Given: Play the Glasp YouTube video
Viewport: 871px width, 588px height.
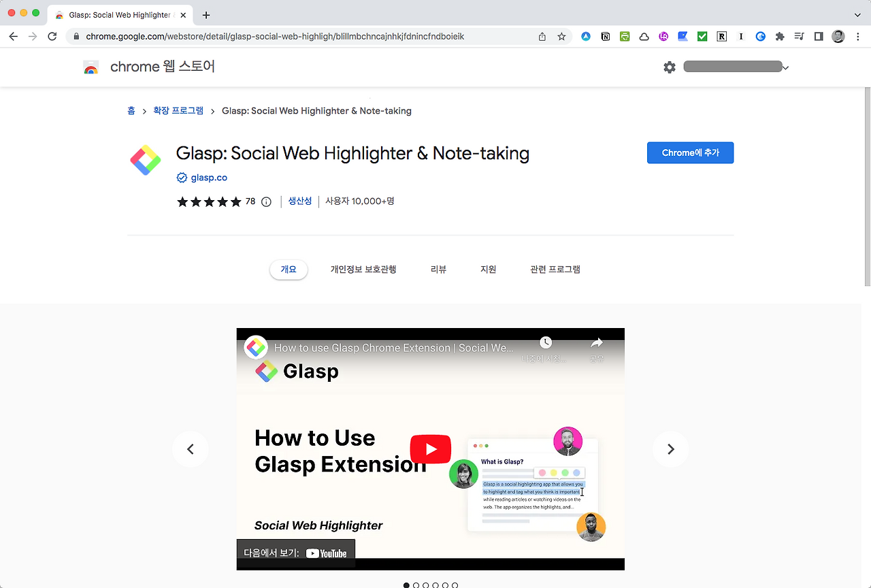Looking at the screenshot, I should click(x=431, y=449).
